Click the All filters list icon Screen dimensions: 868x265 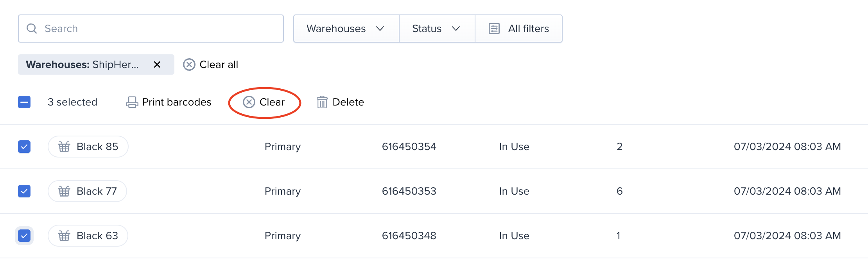tap(494, 29)
